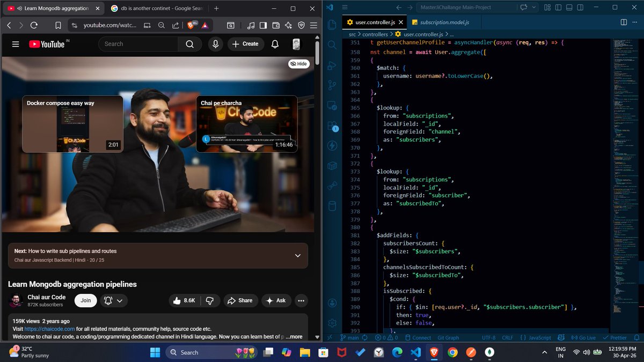Click the split editor right icon

point(624,22)
